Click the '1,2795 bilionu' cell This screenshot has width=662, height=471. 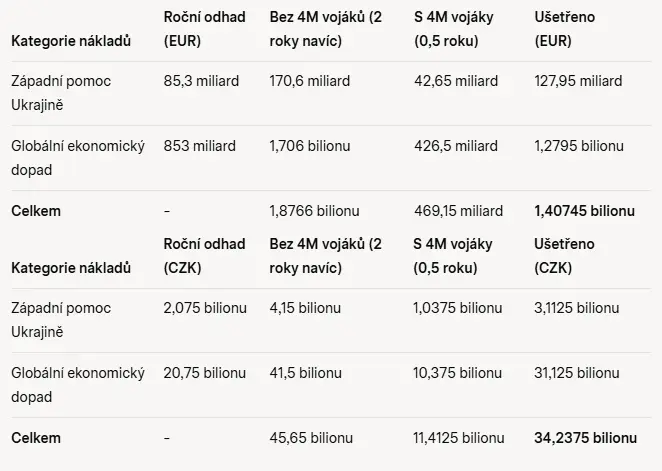point(579,146)
